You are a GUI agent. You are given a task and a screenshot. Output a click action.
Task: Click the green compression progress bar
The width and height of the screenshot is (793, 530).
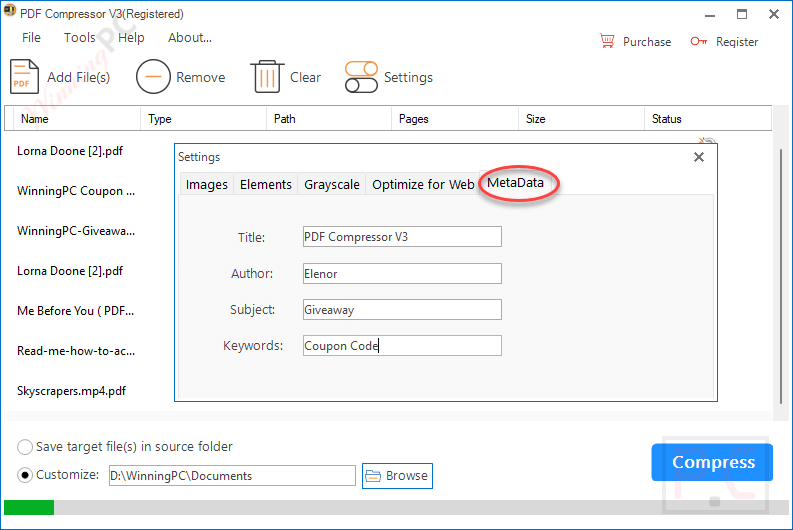point(29,507)
